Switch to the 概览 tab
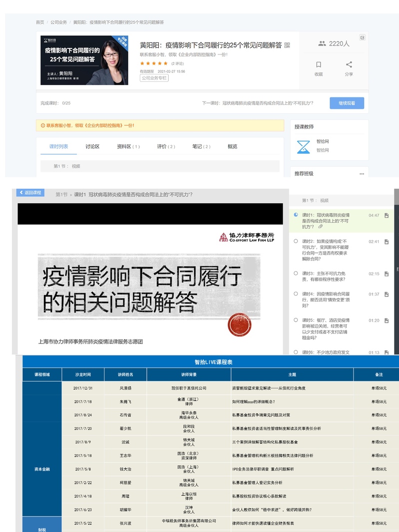Viewport: 399px width, 532px height. click(232, 146)
